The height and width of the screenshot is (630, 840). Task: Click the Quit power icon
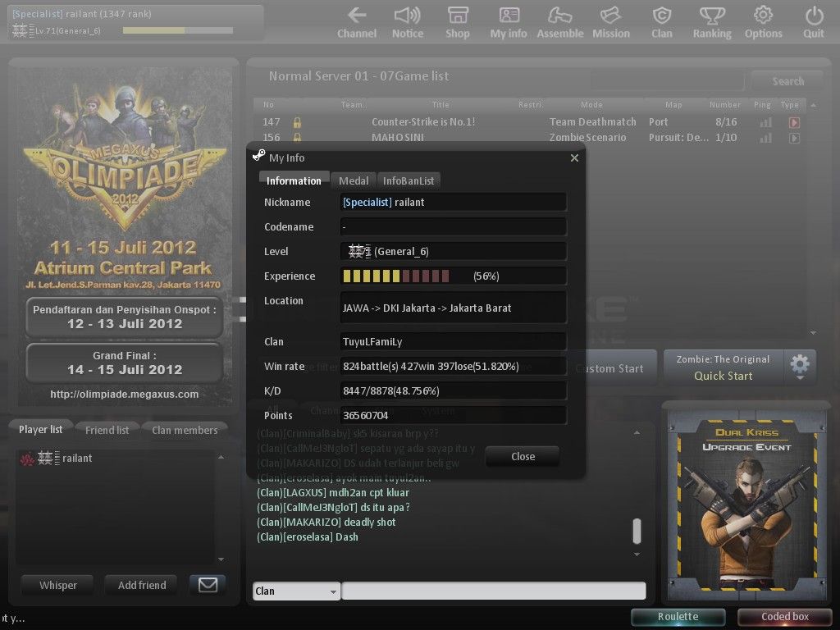point(814,16)
